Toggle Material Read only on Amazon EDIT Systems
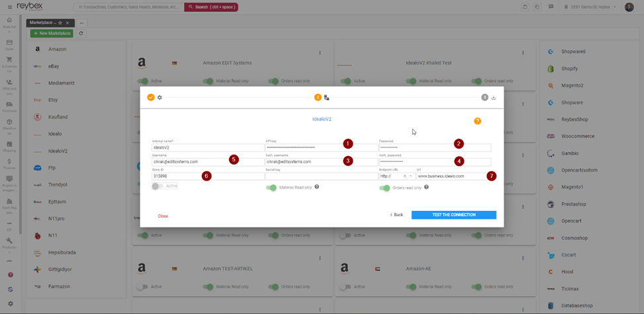This screenshot has height=314, width=644. click(208, 81)
